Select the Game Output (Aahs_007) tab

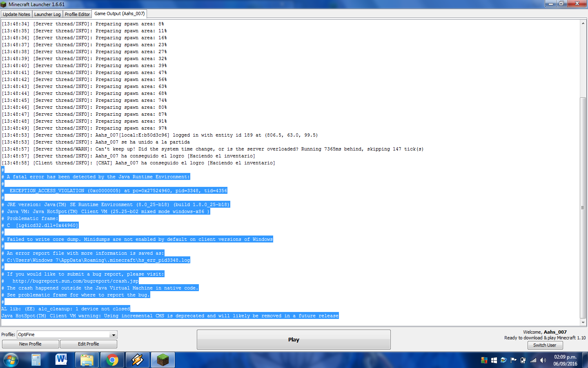click(x=120, y=14)
